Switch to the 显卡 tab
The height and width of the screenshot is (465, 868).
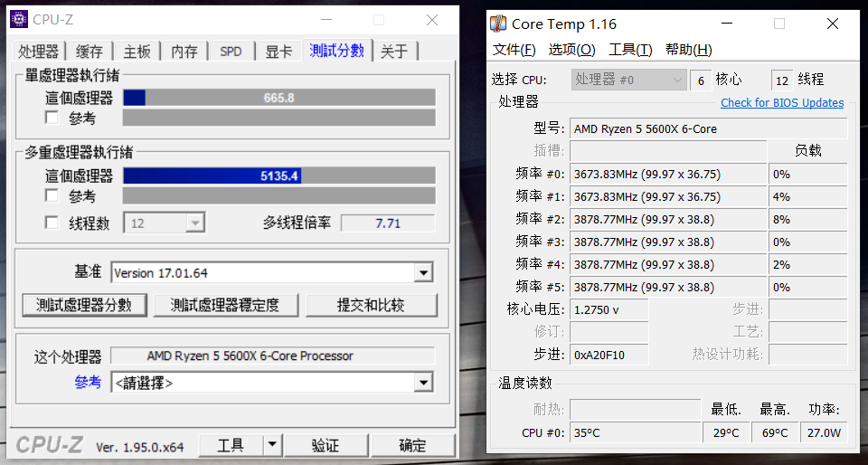click(x=278, y=52)
